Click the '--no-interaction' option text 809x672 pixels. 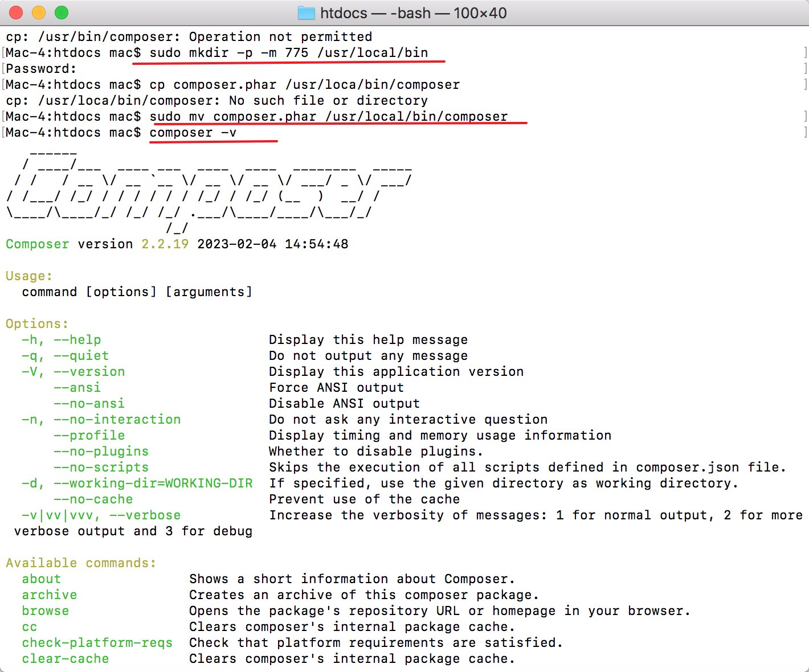tap(117, 420)
